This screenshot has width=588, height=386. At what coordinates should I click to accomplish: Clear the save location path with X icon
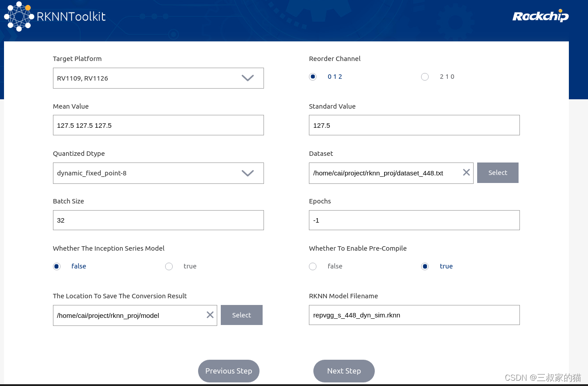click(x=210, y=315)
